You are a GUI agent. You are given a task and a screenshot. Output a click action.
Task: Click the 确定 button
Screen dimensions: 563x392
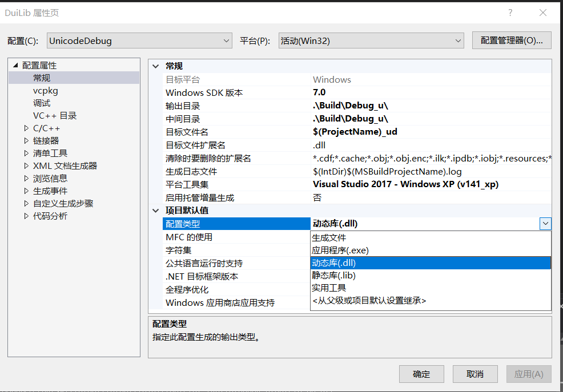421,374
